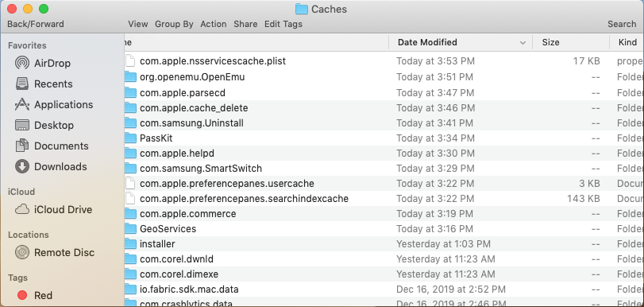The width and height of the screenshot is (644, 307).
Task: Click the Tags sidebar heading
Action: pyautogui.click(x=17, y=278)
